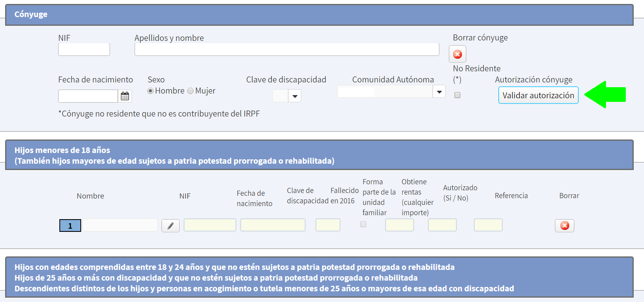Click the red Borrar cónyuge delete icon
The height and width of the screenshot is (302, 644).
(x=458, y=54)
